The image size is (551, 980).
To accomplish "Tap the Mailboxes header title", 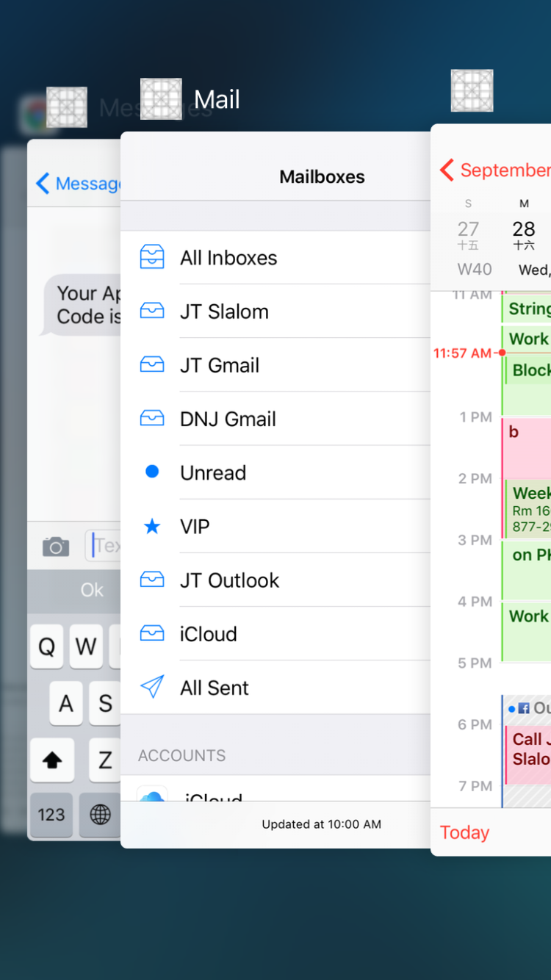I will tap(322, 177).
